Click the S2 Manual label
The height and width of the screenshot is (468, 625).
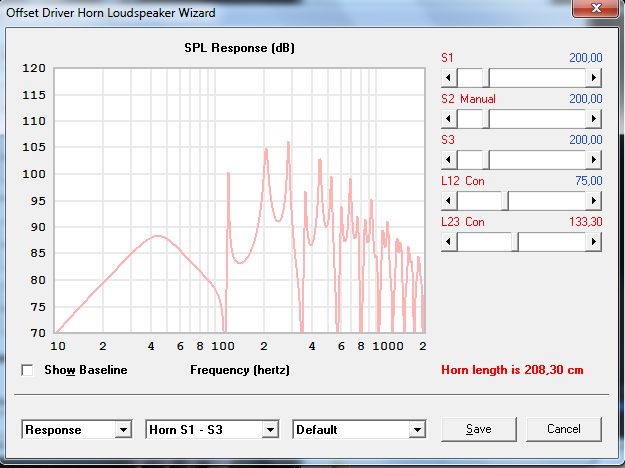(x=468, y=99)
